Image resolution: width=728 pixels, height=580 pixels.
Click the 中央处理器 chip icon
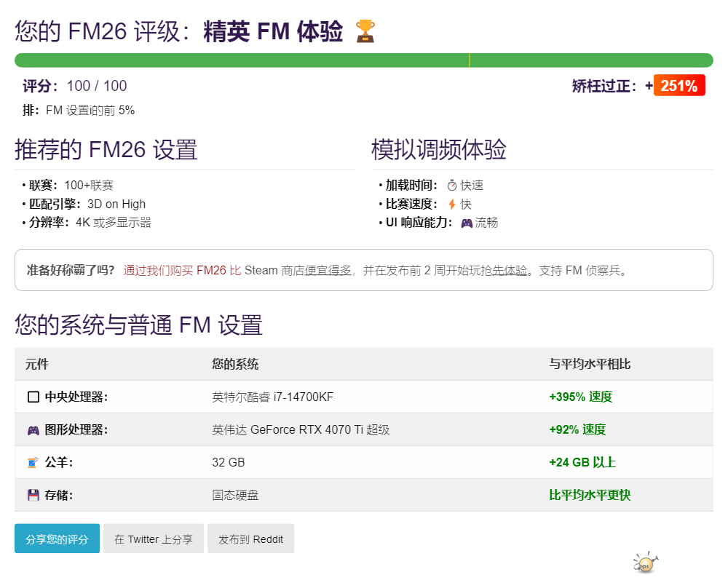tap(33, 397)
